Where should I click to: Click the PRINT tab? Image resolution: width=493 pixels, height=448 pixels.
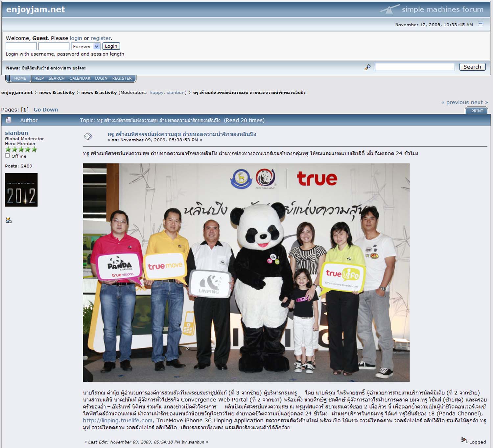point(477,111)
